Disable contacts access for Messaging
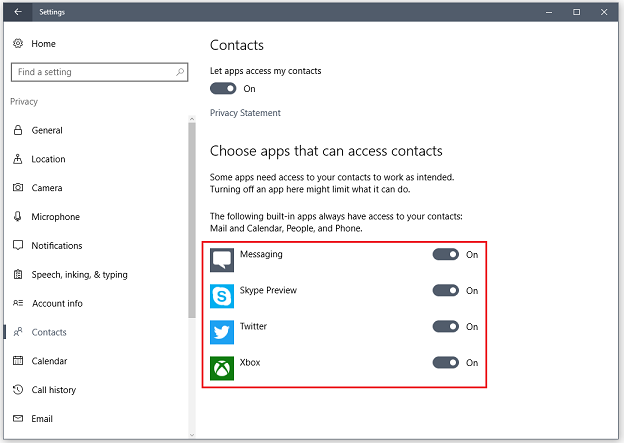This screenshot has width=624, height=443. (x=445, y=255)
